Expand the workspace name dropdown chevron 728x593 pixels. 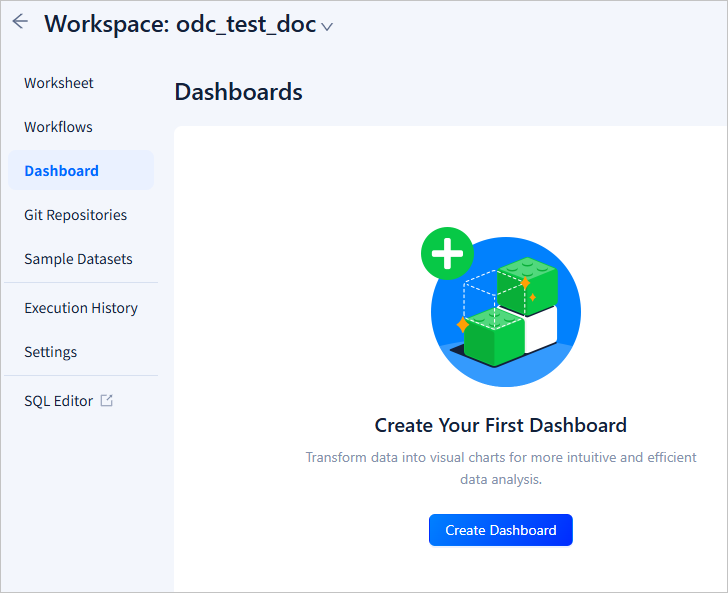tap(326, 27)
